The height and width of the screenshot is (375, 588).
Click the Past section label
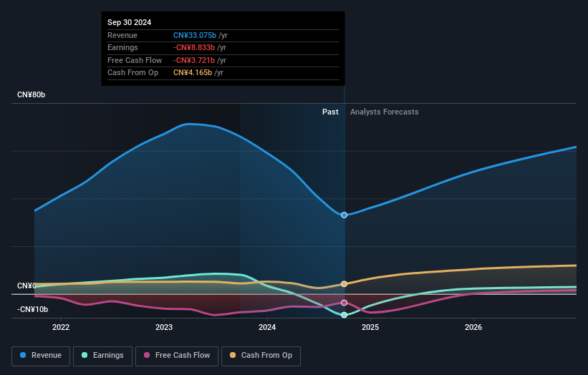(x=330, y=112)
